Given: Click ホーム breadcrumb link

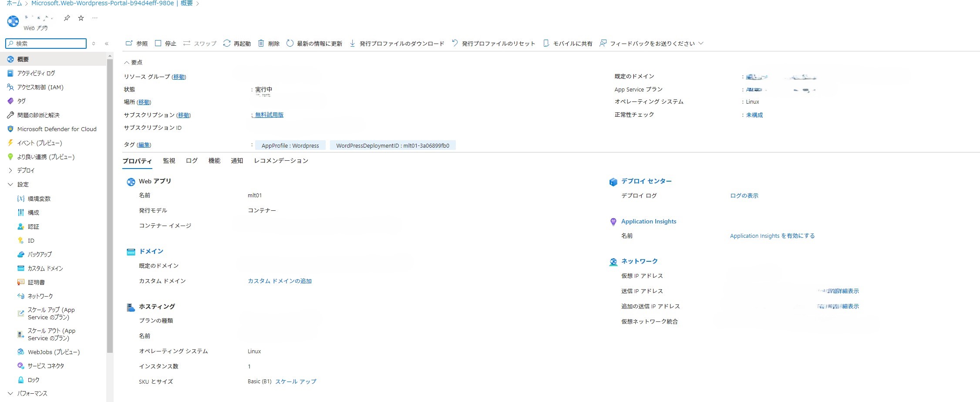Looking at the screenshot, I should coord(14,3).
